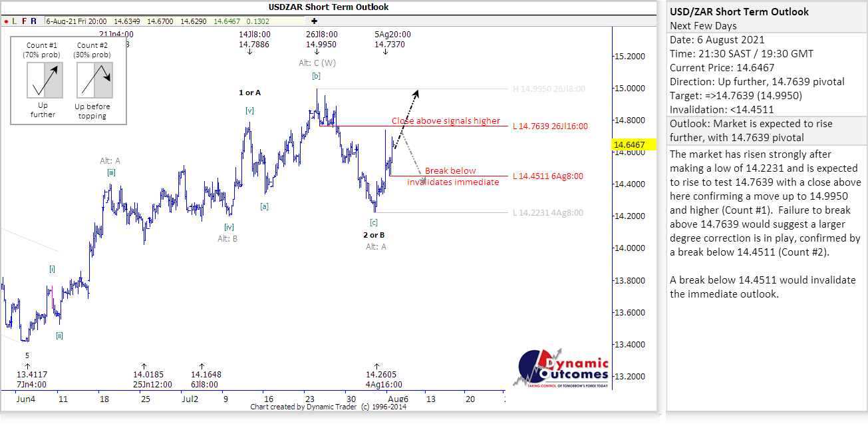Click the yellow 14.6467 price tag
868x424 pixels.
coord(633,144)
